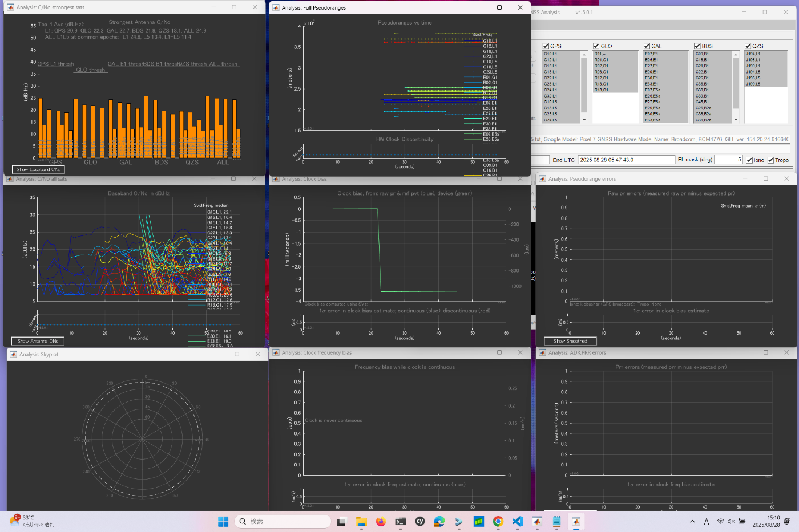Viewport: 799px width, 532px height.
Task: Select the active MATLAB figure taskbar icon
Action: pyautogui.click(x=576, y=521)
